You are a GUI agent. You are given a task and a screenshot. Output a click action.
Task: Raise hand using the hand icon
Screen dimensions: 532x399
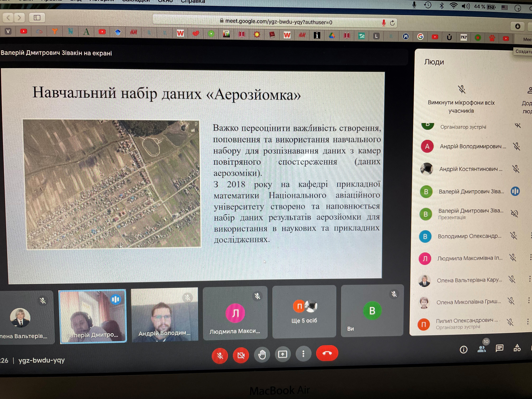click(262, 355)
